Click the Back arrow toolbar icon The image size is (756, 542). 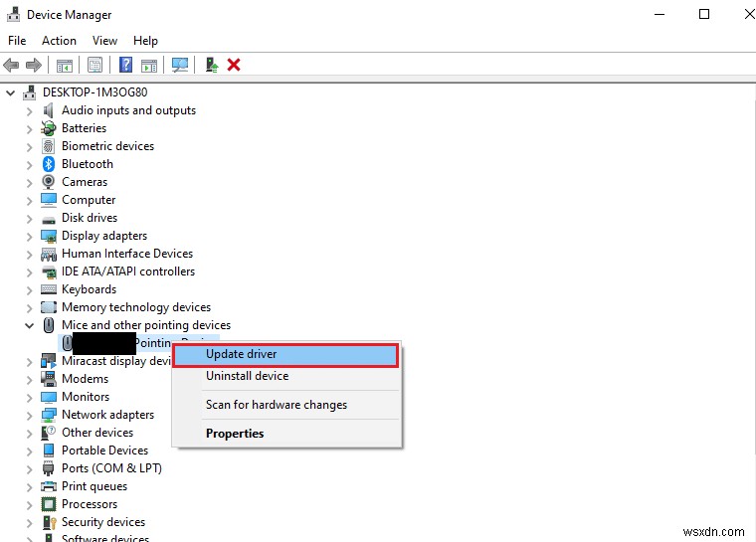point(11,65)
